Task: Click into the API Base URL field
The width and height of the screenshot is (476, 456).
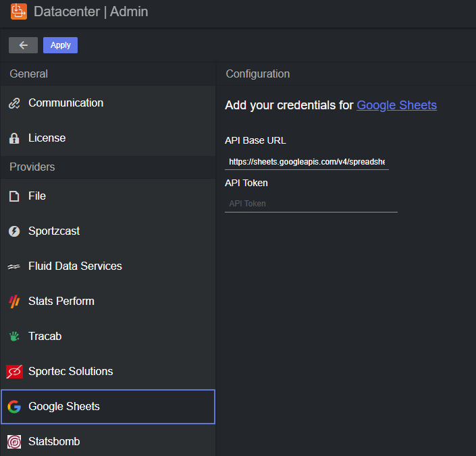Action: coord(307,162)
